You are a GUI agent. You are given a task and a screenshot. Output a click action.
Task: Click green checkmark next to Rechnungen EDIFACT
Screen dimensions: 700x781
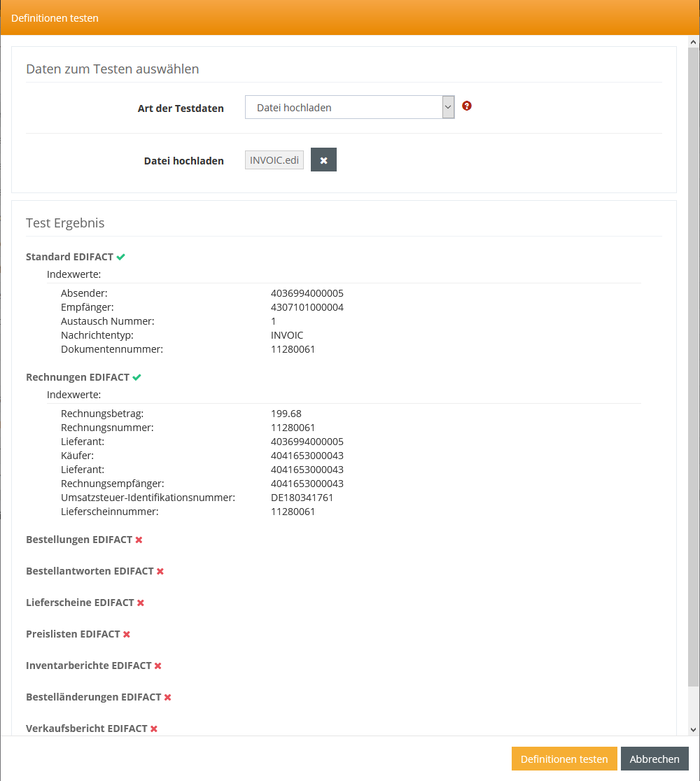(137, 377)
